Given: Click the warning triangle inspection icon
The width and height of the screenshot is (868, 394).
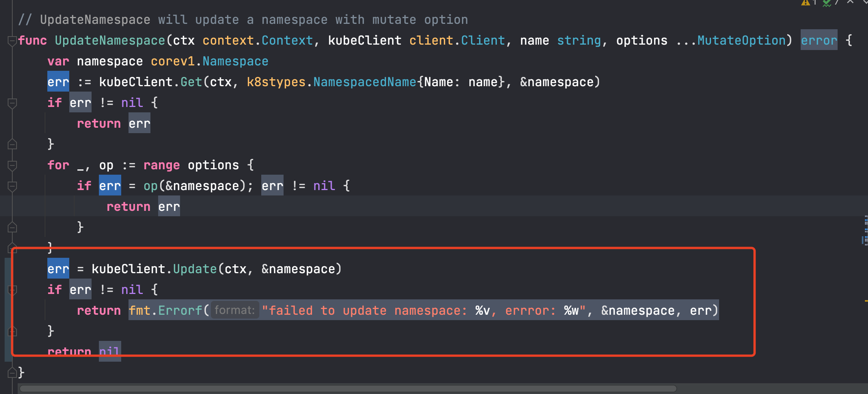Looking at the screenshot, I should point(806,3).
